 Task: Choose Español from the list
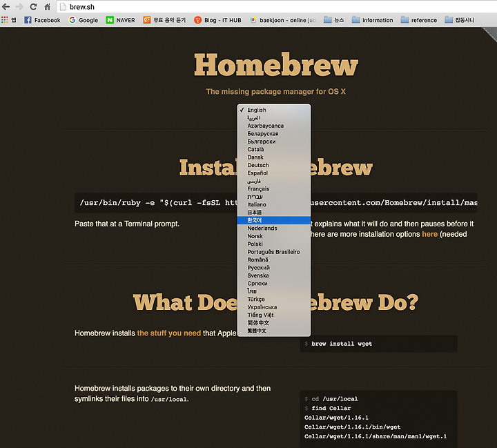pyautogui.click(x=274, y=173)
